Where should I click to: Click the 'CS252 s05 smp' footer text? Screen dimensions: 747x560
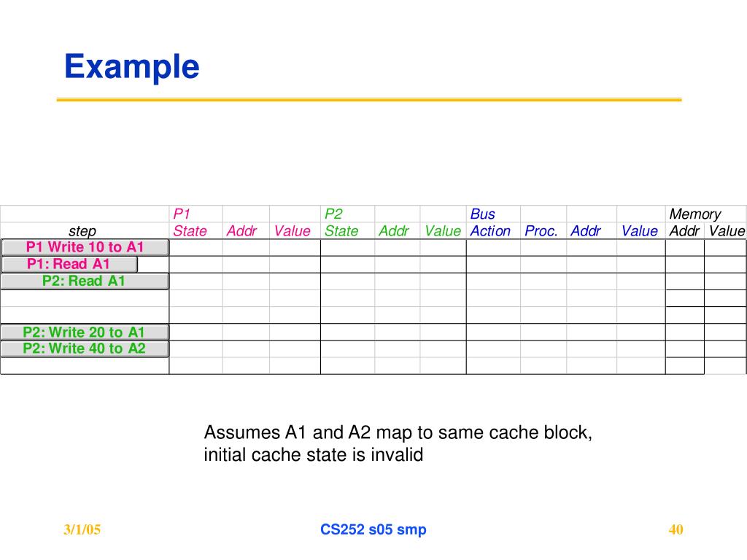click(x=373, y=529)
